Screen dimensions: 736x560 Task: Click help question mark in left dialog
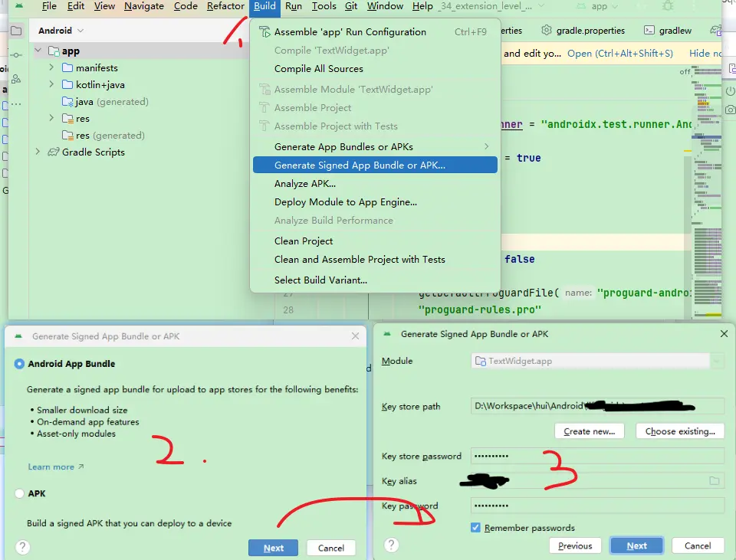click(23, 547)
